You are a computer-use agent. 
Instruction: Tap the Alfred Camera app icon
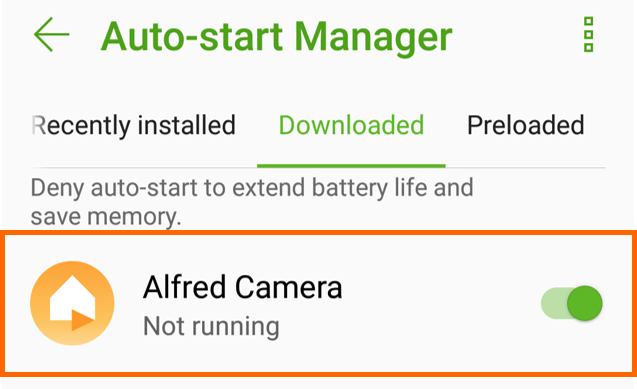(72, 303)
